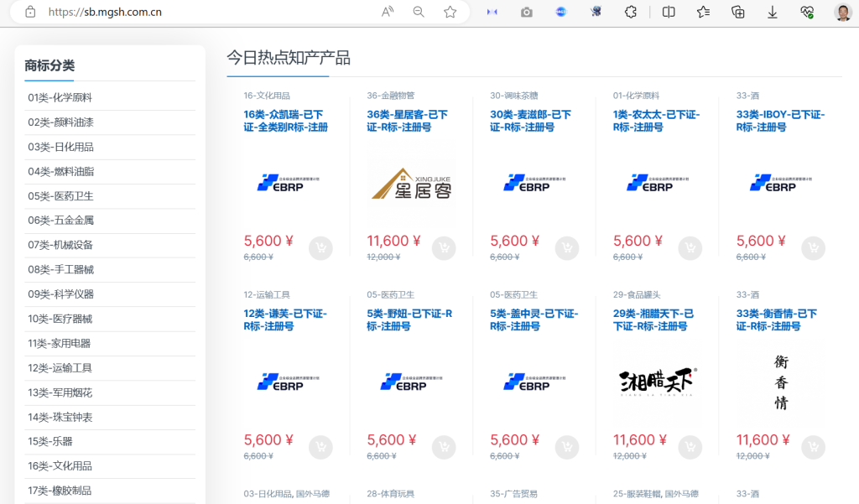Open product link 33类-衡香情-已下证
Viewport: 859px width, 504px height.
point(776,320)
